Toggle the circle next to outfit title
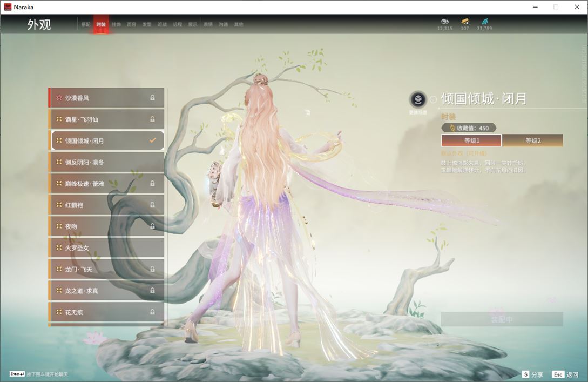The height and width of the screenshot is (382, 588). point(433,99)
